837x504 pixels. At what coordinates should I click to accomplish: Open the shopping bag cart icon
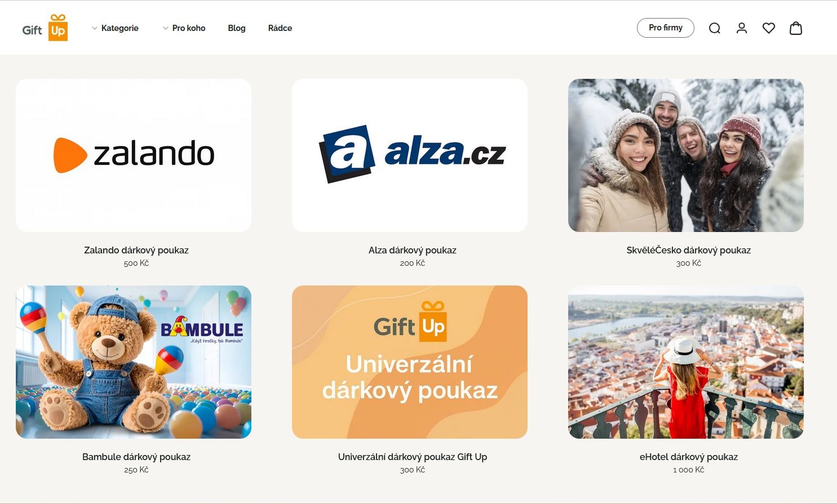coord(796,28)
